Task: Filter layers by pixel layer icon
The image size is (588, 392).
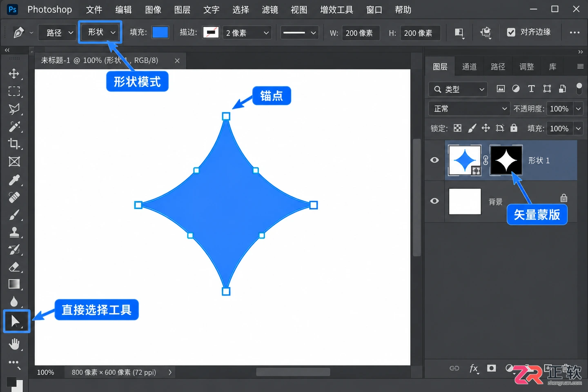Action: 501,89
